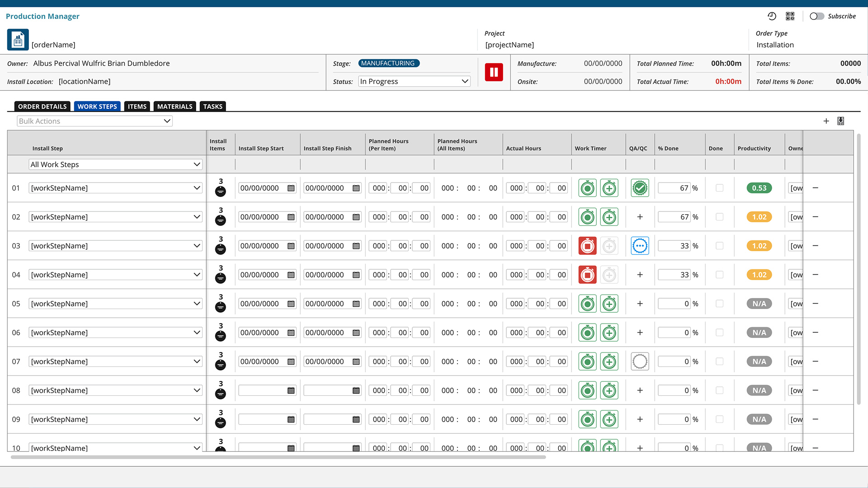
Task: Toggle the Subscribe switch
Action: click(x=816, y=16)
